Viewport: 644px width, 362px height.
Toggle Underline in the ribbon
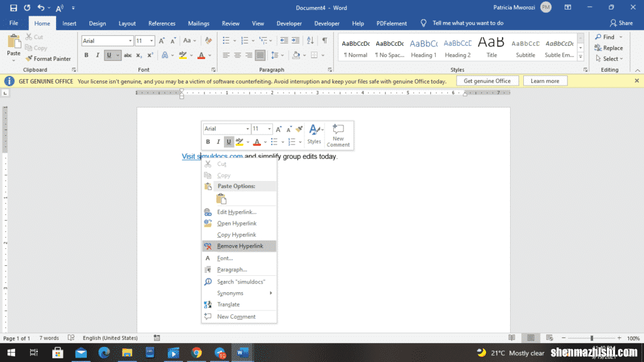(x=109, y=55)
